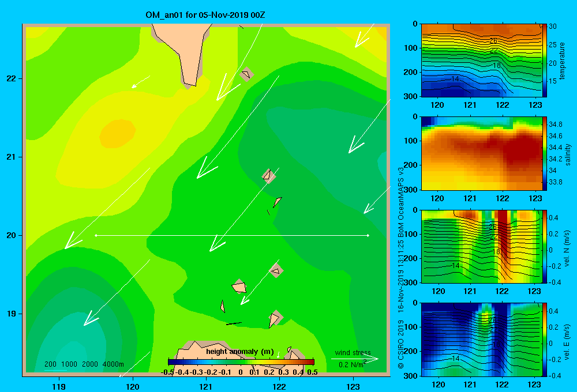Click the 'wind stress' legend label
Screen dimensions: 577x392
pos(353,352)
